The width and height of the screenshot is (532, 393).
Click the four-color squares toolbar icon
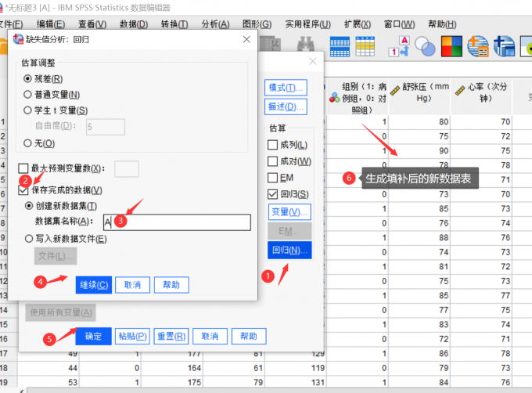click(x=451, y=46)
